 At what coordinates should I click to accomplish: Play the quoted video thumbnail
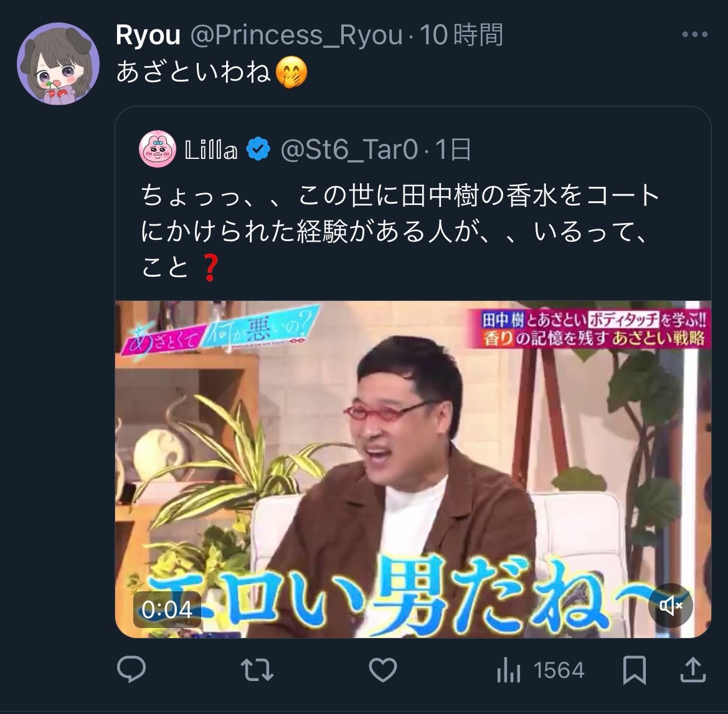(413, 469)
